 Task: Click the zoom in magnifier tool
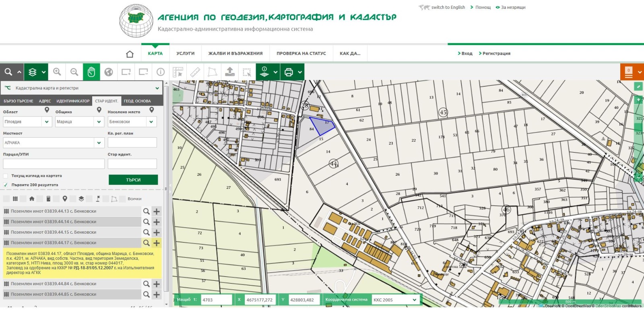point(57,72)
